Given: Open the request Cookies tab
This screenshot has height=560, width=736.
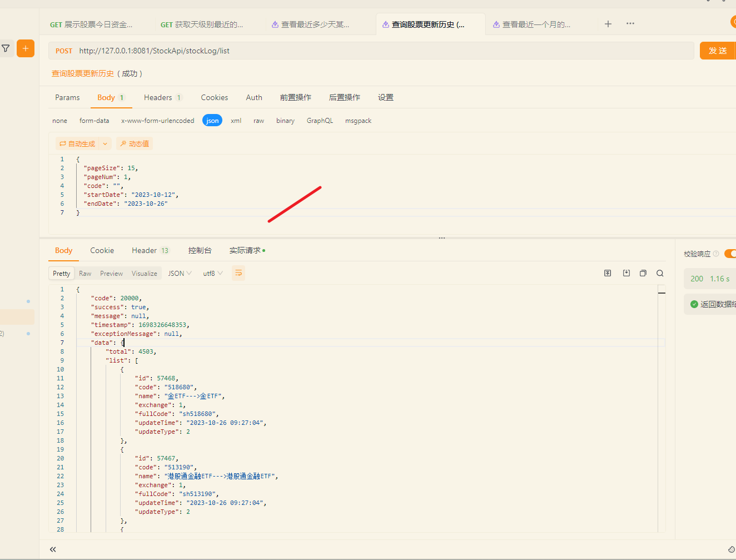Looking at the screenshot, I should point(215,97).
